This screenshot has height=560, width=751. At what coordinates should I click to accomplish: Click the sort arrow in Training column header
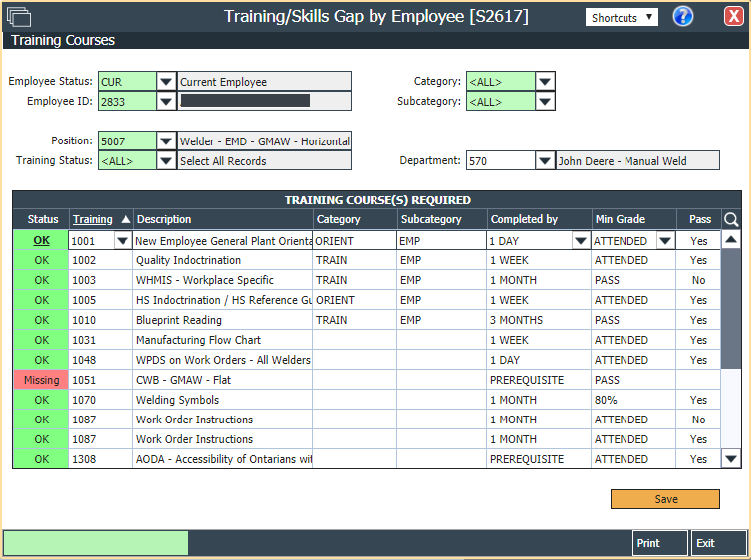tap(125, 219)
